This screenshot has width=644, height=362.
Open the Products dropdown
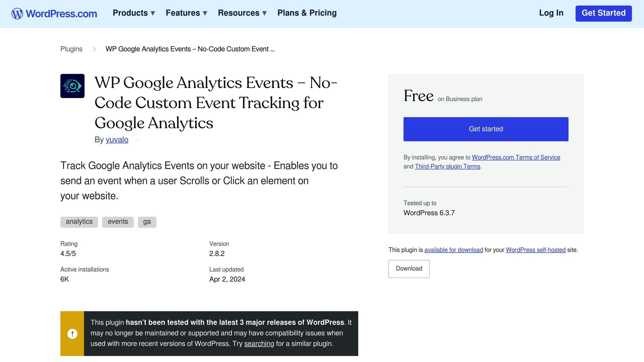[133, 13]
